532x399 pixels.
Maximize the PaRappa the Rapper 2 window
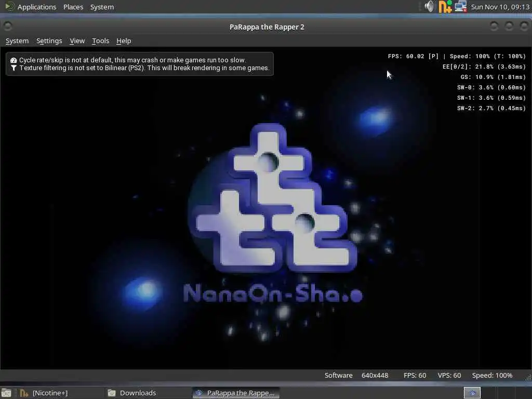(509, 26)
